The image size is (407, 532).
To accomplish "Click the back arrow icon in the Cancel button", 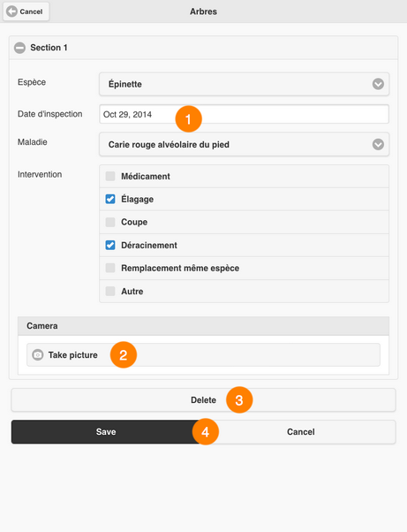I will (x=11, y=11).
